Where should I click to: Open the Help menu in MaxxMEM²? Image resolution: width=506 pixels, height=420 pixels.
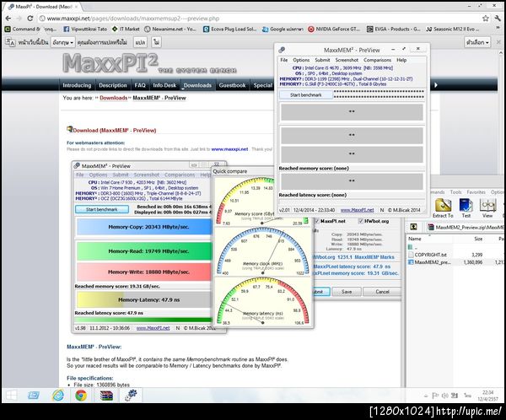pos(401,60)
